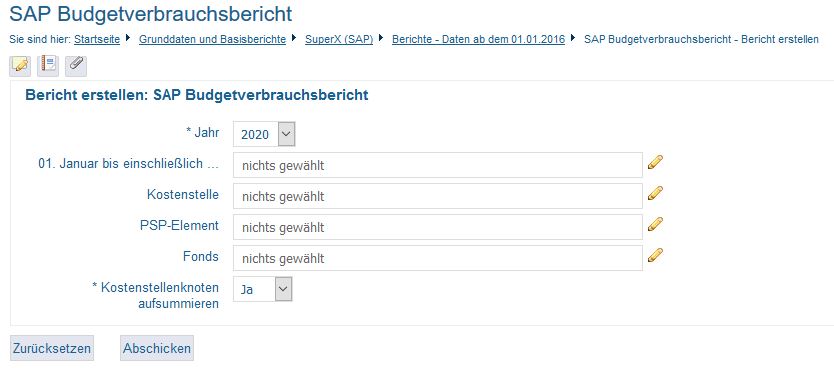Viewport: 834px width, 368px height.
Task: Click the notepad with pencil icon
Action: (20, 65)
